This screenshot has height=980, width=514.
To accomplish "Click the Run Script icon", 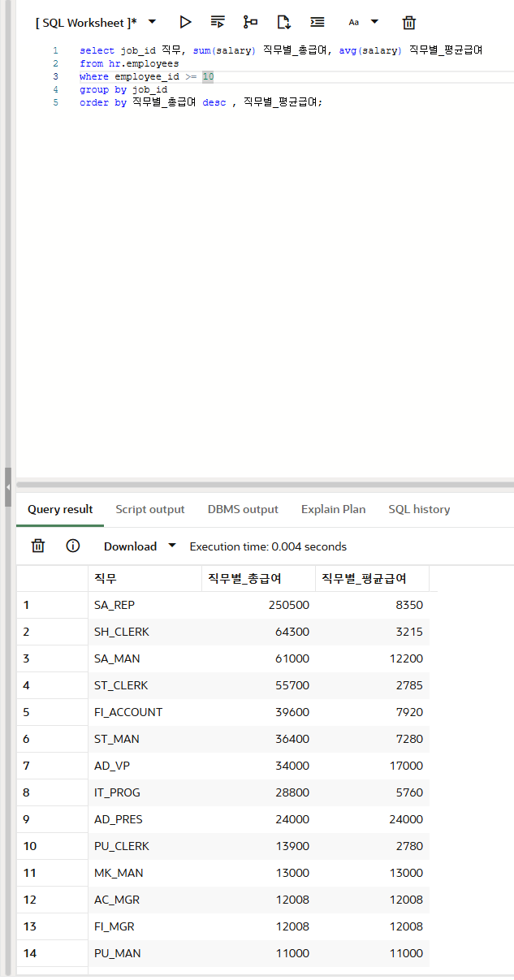I will [218, 22].
